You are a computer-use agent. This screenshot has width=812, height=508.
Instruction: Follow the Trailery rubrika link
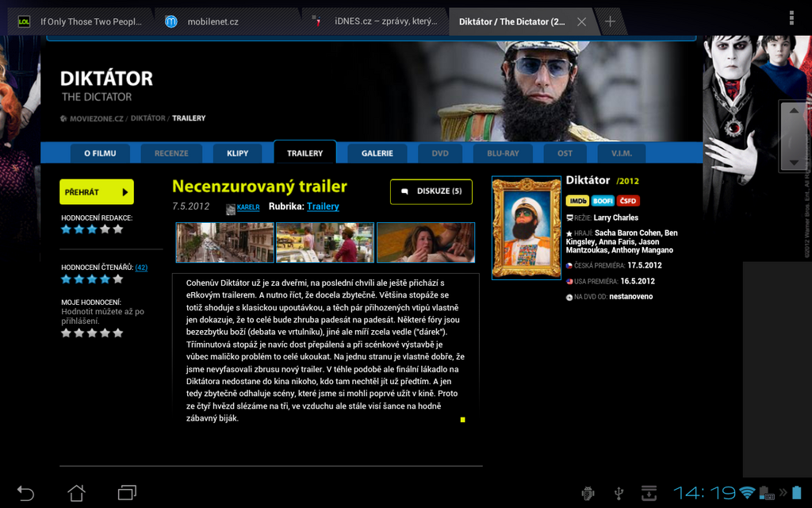[x=323, y=206]
